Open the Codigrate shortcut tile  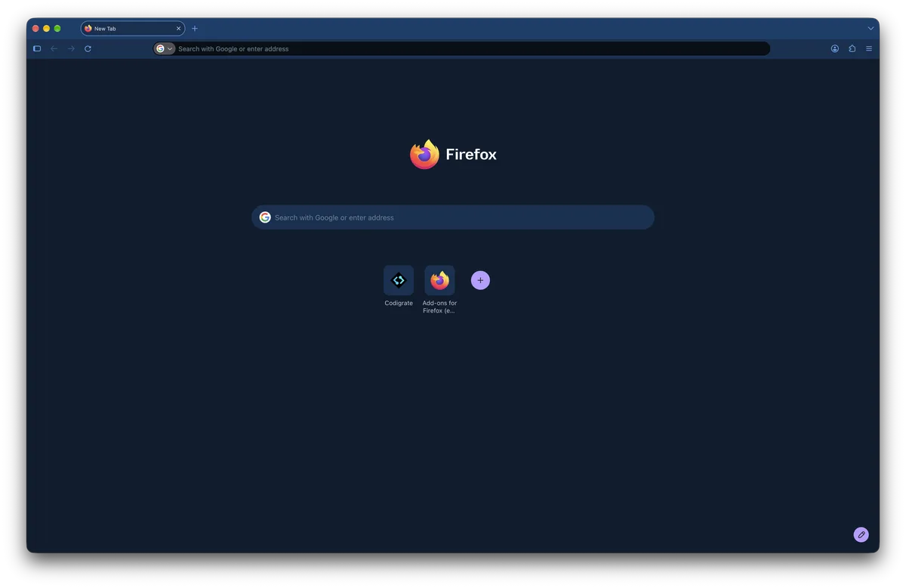click(x=399, y=280)
